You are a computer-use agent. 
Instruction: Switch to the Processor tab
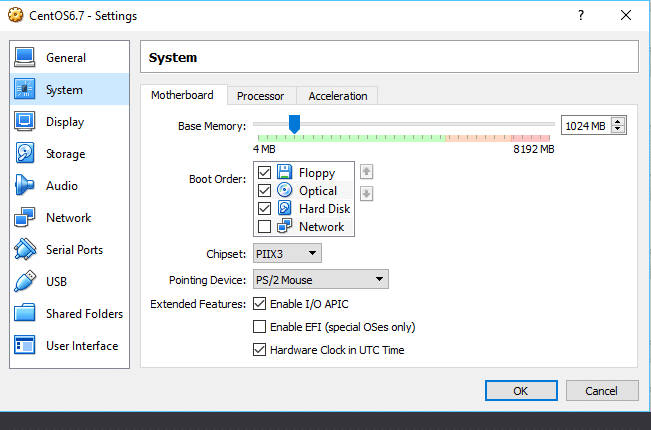click(260, 96)
